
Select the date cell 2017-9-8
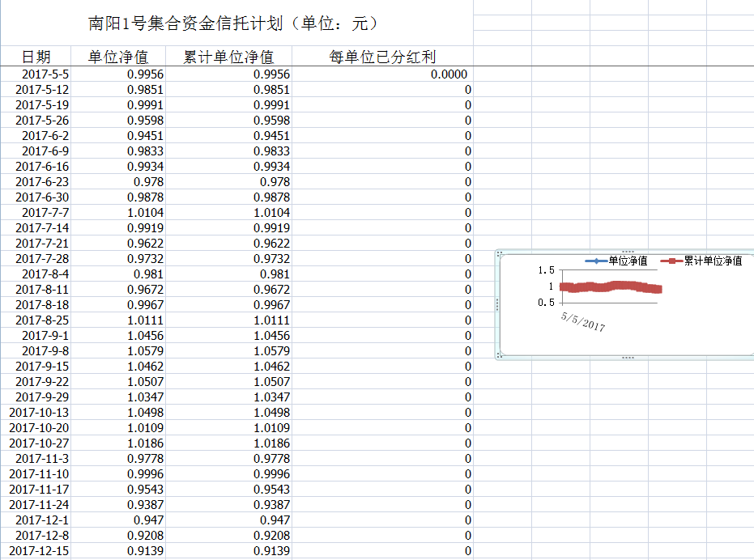45,351
